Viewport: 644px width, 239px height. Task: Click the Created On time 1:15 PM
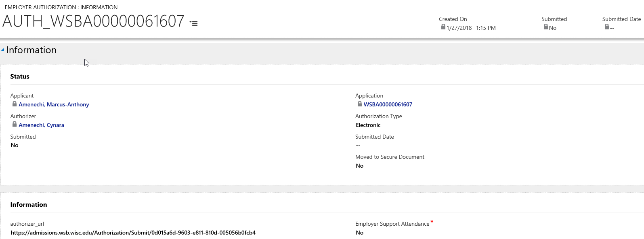(x=486, y=28)
